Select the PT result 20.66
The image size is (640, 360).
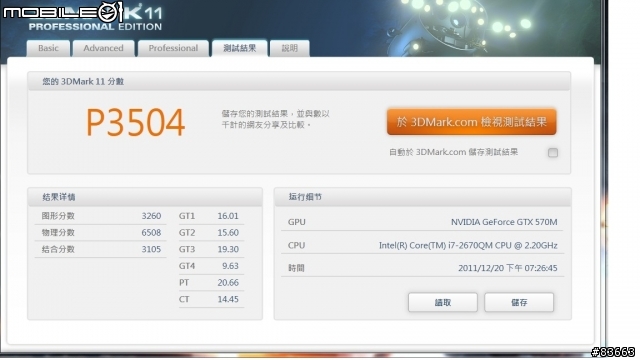[x=228, y=282]
